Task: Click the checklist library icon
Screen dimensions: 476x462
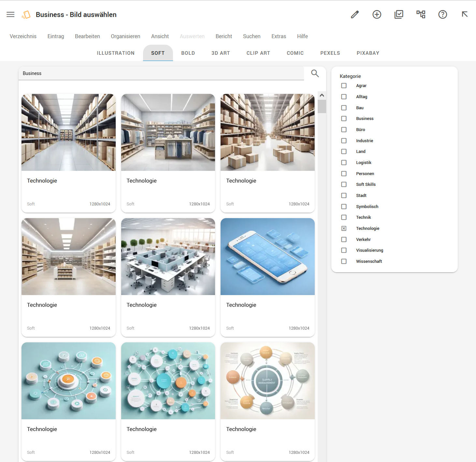Action: point(399,14)
